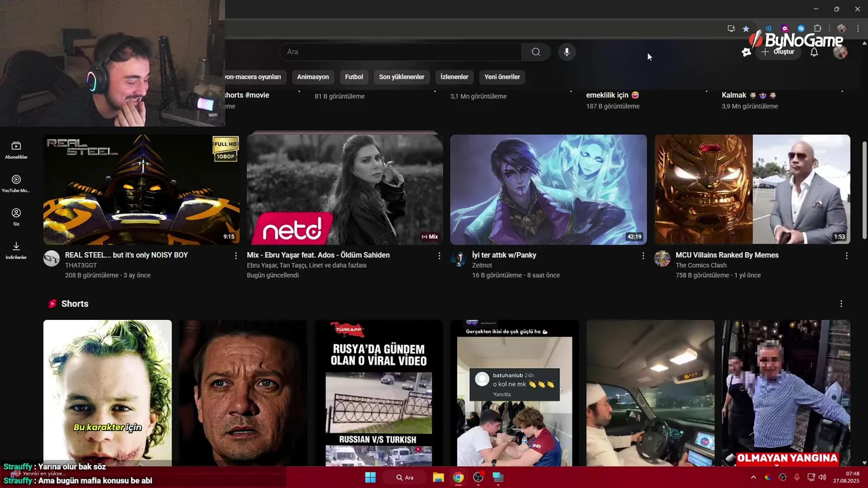Click the Chrome profile avatar in toolbar

[842, 28]
